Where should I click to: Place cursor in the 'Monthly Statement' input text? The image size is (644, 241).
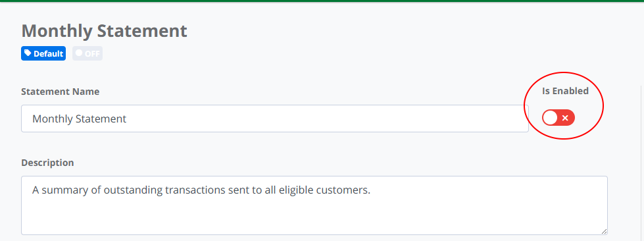click(80, 119)
